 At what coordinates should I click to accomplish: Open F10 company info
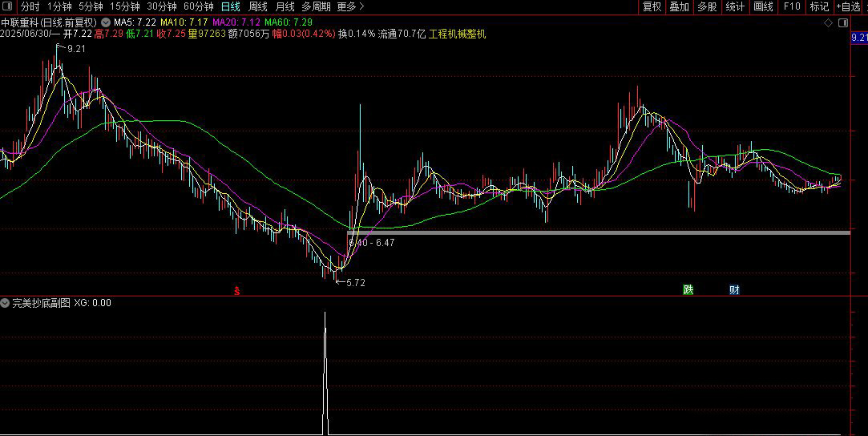[792, 6]
